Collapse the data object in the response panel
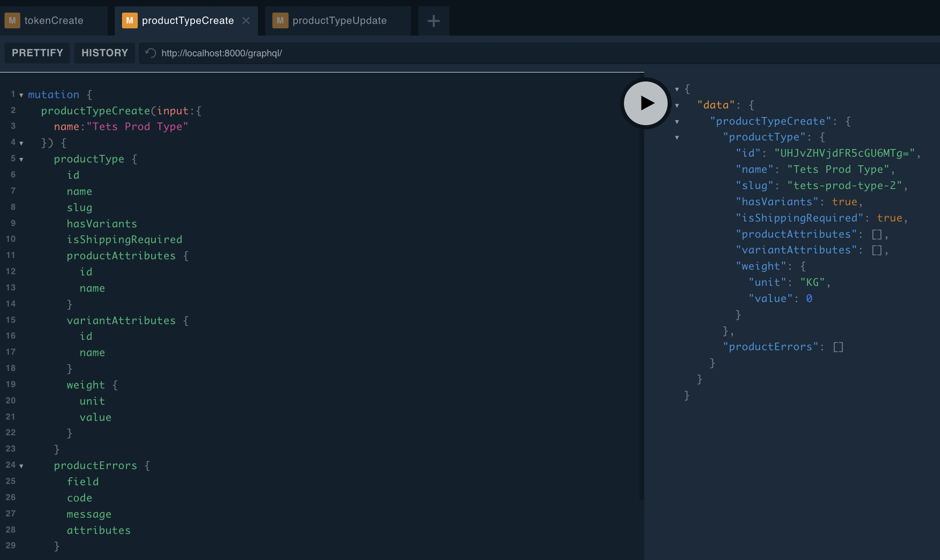Image resolution: width=940 pixels, height=560 pixels. point(677,105)
